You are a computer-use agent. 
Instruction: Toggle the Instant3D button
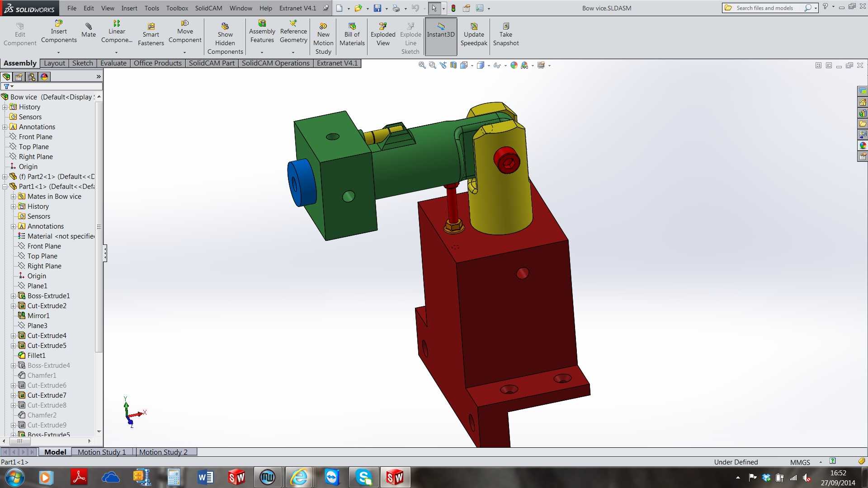coord(441,36)
